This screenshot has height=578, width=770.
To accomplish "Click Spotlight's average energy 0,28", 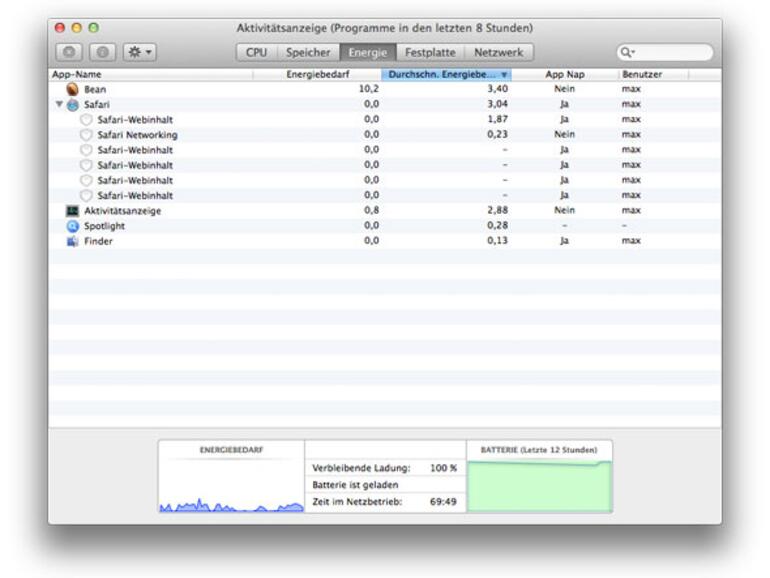I will click(x=497, y=225).
